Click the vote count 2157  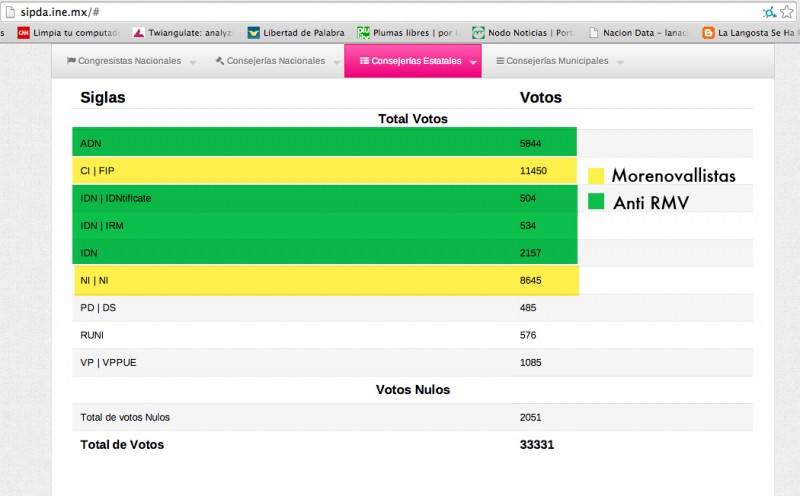[530, 253]
